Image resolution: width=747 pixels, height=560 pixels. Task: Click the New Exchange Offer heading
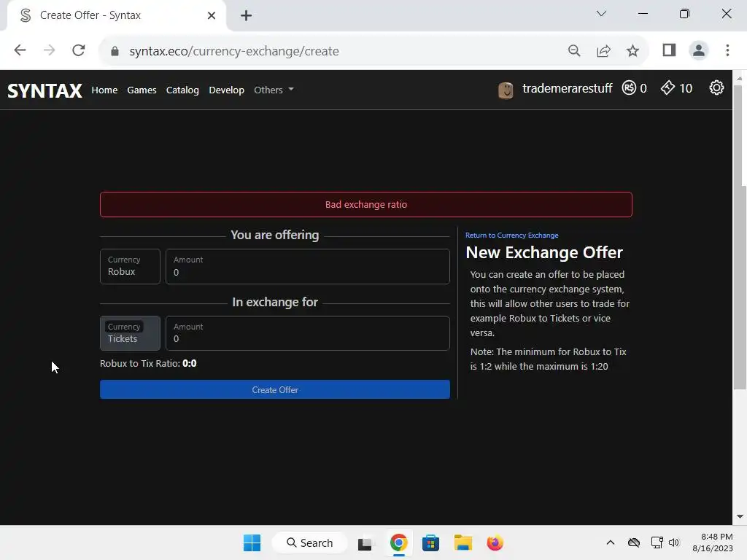pyautogui.click(x=544, y=252)
